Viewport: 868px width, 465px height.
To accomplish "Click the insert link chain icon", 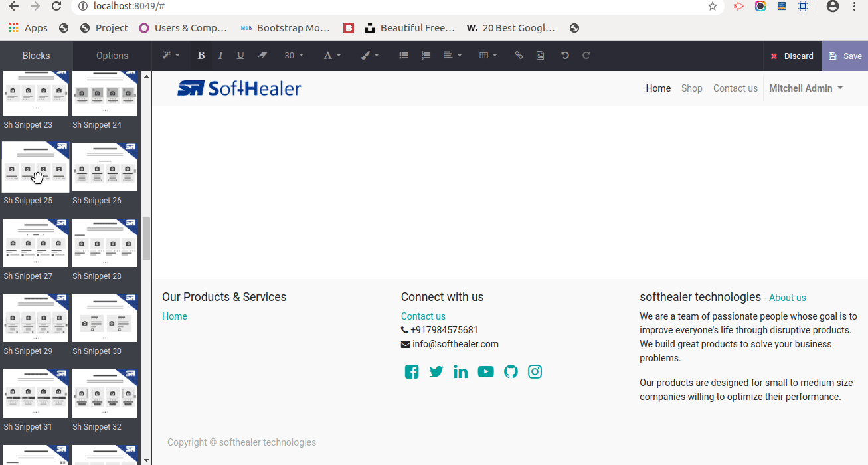I will 519,56.
